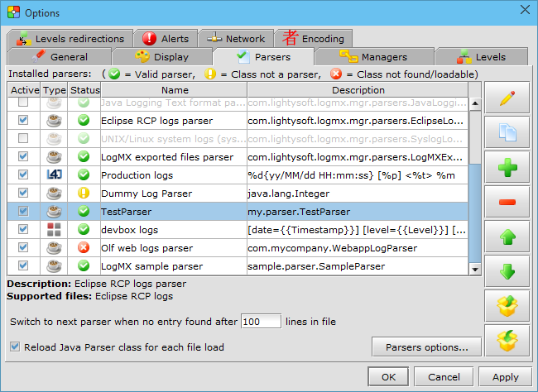Click the Type column header
Viewport: 538px width, 392px height.
click(54, 90)
